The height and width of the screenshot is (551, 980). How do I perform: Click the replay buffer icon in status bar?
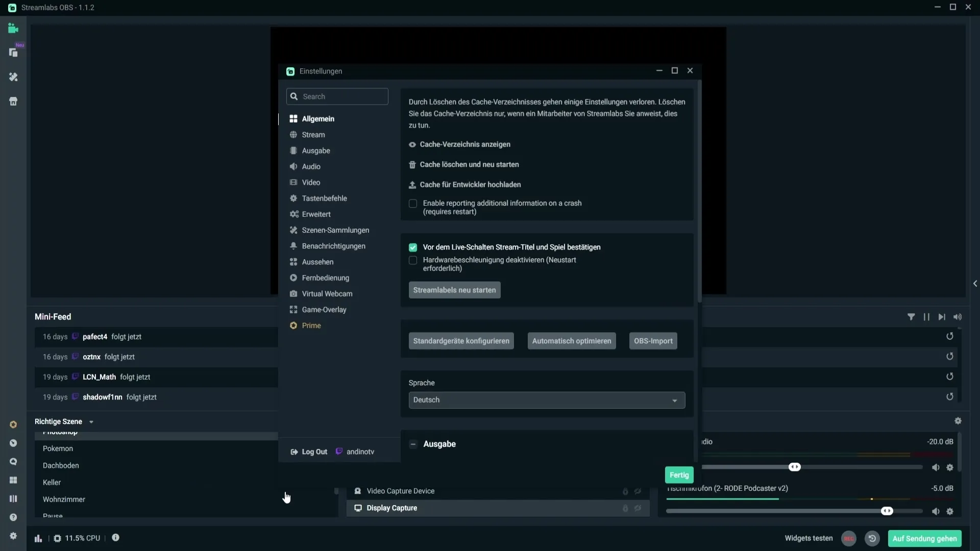click(872, 538)
